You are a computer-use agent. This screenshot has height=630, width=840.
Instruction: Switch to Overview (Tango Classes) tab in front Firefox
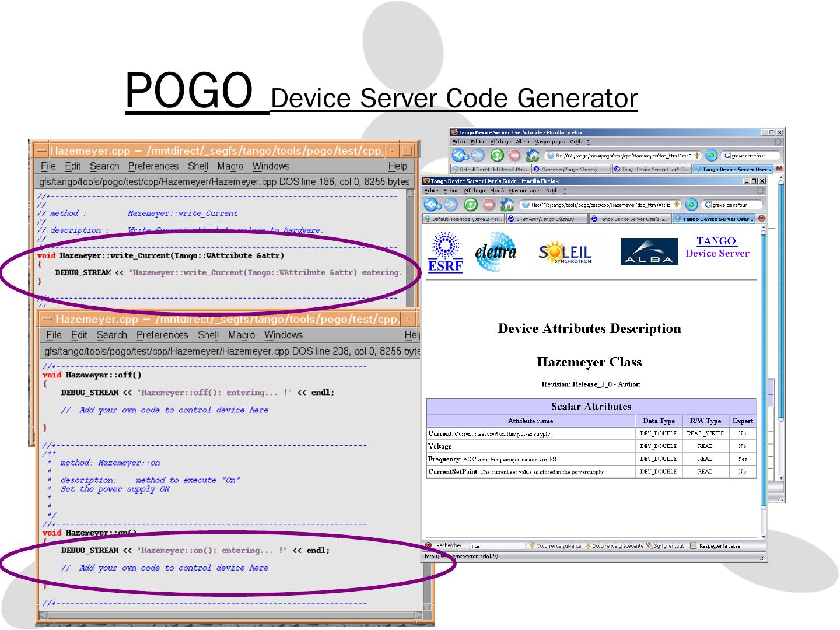click(x=546, y=219)
